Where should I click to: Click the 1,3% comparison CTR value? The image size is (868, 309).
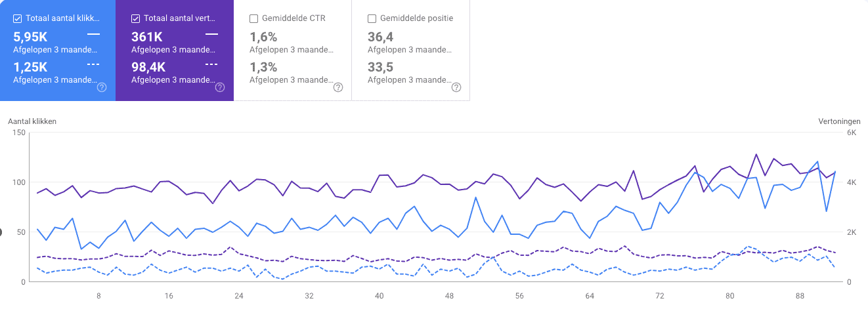(x=263, y=67)
